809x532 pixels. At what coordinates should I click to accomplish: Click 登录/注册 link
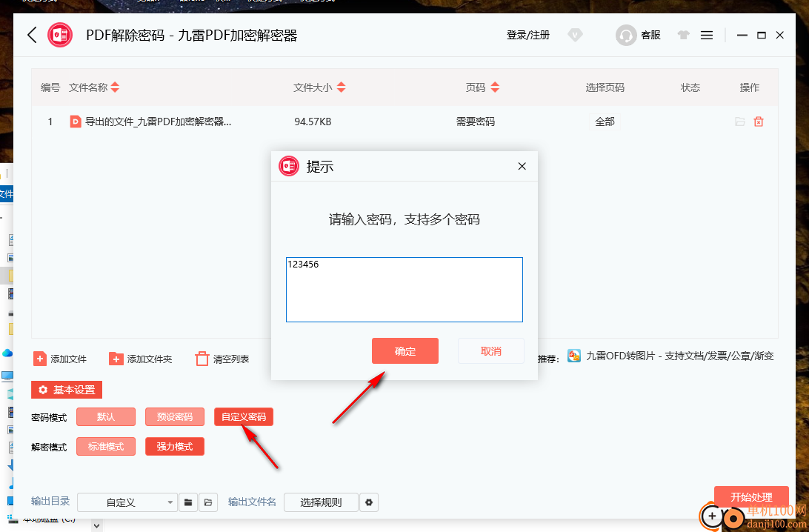point(527,35)
